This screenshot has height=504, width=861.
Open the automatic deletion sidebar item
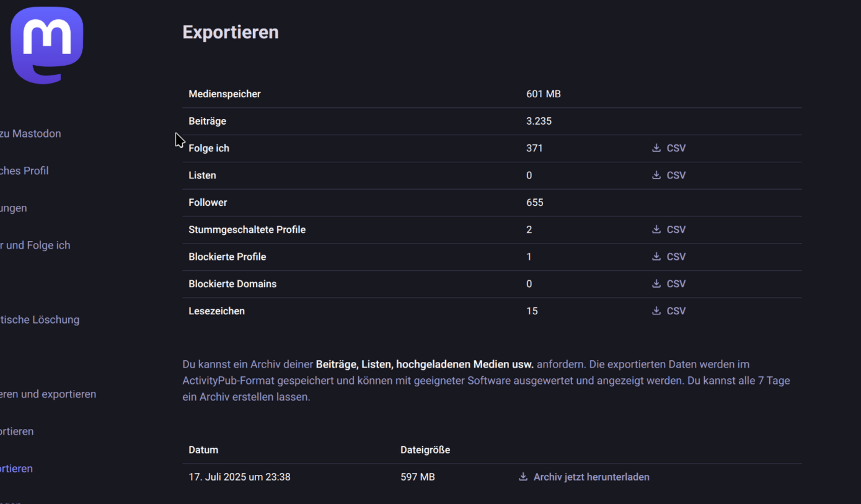(40, 320)
